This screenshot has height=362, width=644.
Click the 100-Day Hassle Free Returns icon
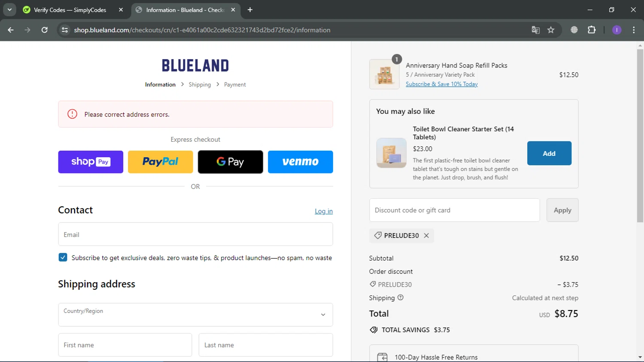coord(382,357)
